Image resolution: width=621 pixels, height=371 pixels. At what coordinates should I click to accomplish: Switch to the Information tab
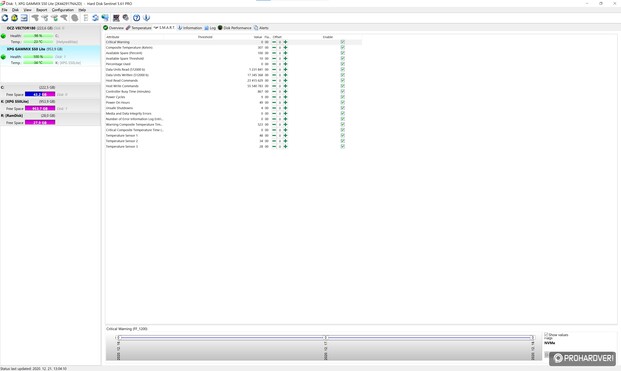click(x=190, y=28)
